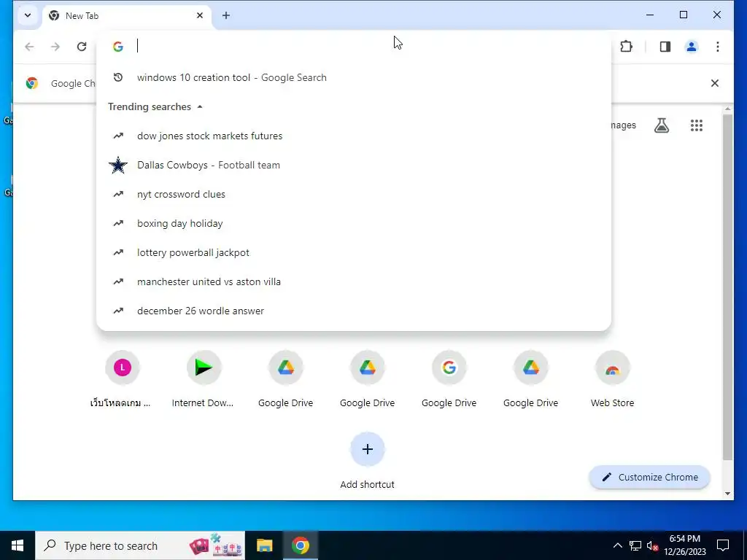This screenshot has height=560, width=747.
Task: Open File Explorer from the taskbar
Action: point(264,545)
